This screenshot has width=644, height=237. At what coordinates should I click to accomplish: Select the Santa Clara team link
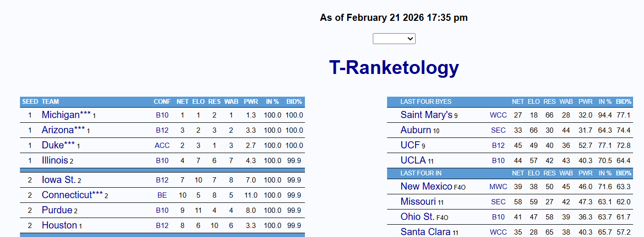tap(426, 232)
